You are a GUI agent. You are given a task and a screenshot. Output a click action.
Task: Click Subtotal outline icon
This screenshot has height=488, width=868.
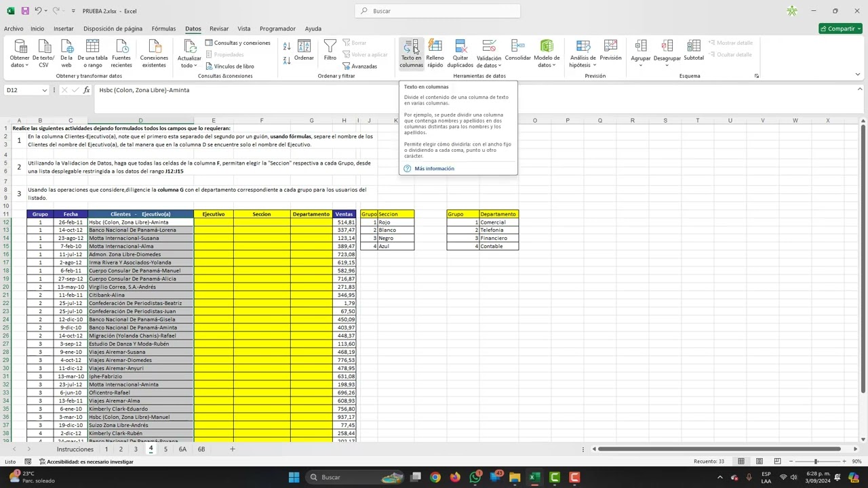coord(694,51)
